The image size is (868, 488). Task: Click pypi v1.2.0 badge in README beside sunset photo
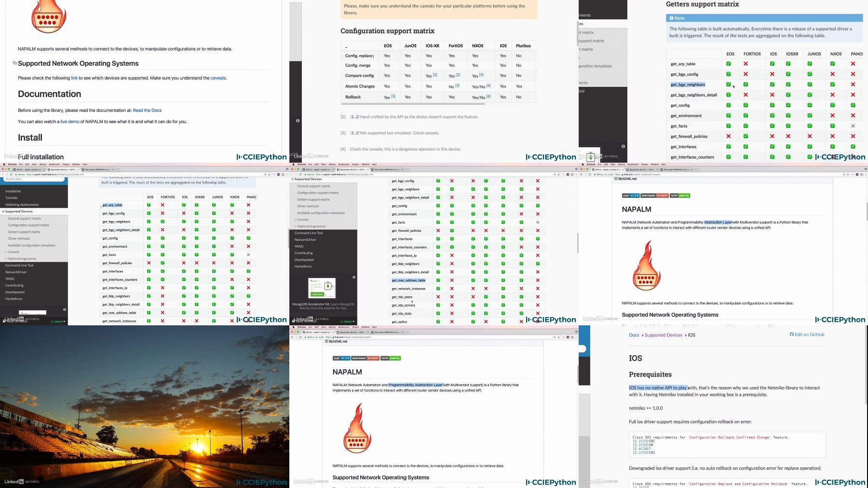click(341, 358)
